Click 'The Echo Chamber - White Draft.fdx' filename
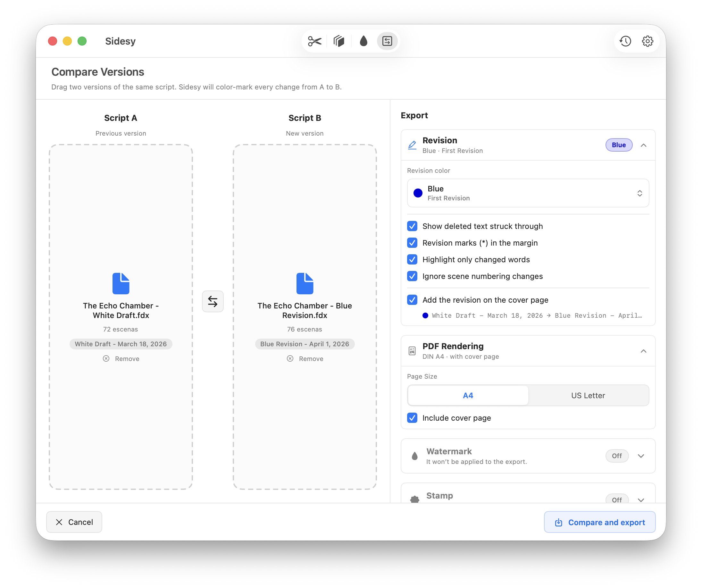This screenshot has height=588, width=702. [121, 311]
